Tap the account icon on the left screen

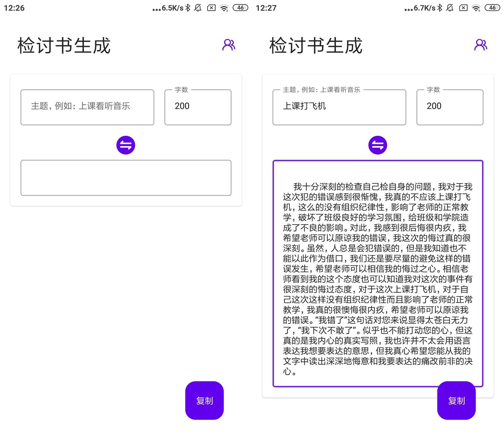pos(229,44)
